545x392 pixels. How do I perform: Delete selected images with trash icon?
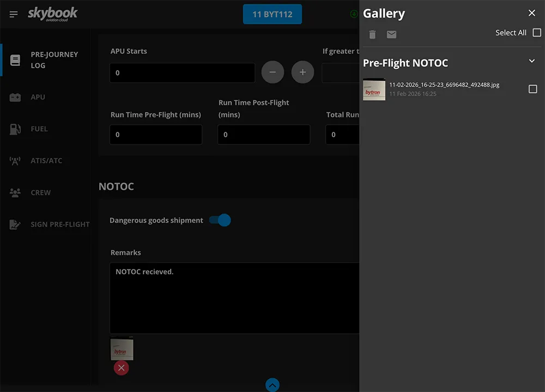pyautogui.click(x=372, y=35)
